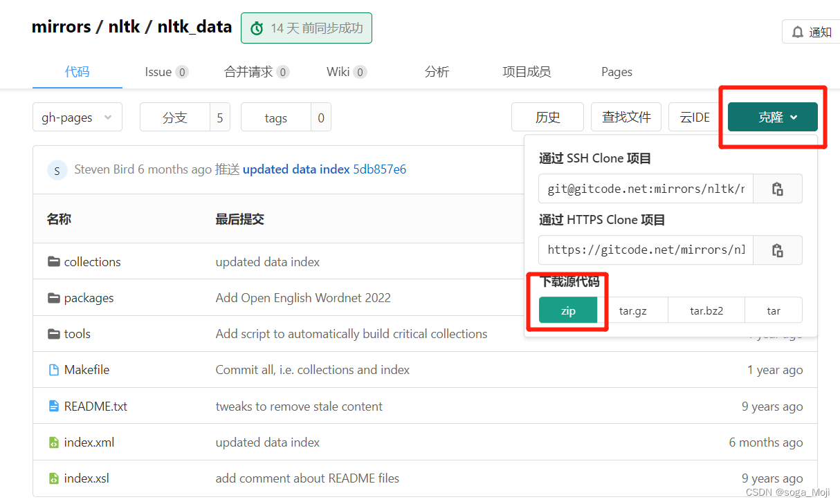Click the tools folder icon

pos(54,333)
